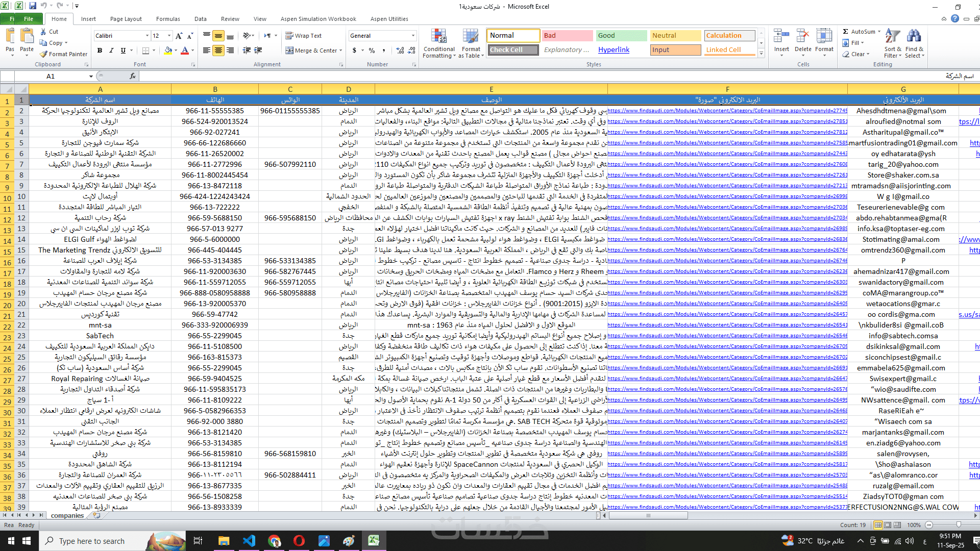Image resolution: width=980 pixels, height=551 pixels.
Task: Click the Sort & Filter icon
Action: [x=892, y=37]
